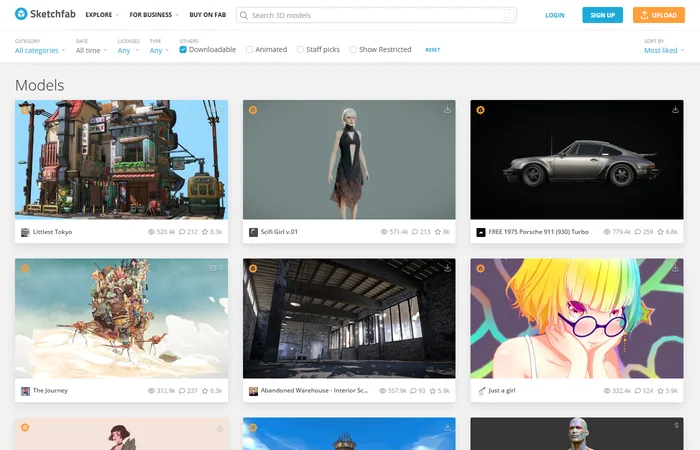700x450 pixels.
Task: Click staff pick badge on The Journey
Action: click(x=25, y=268)
